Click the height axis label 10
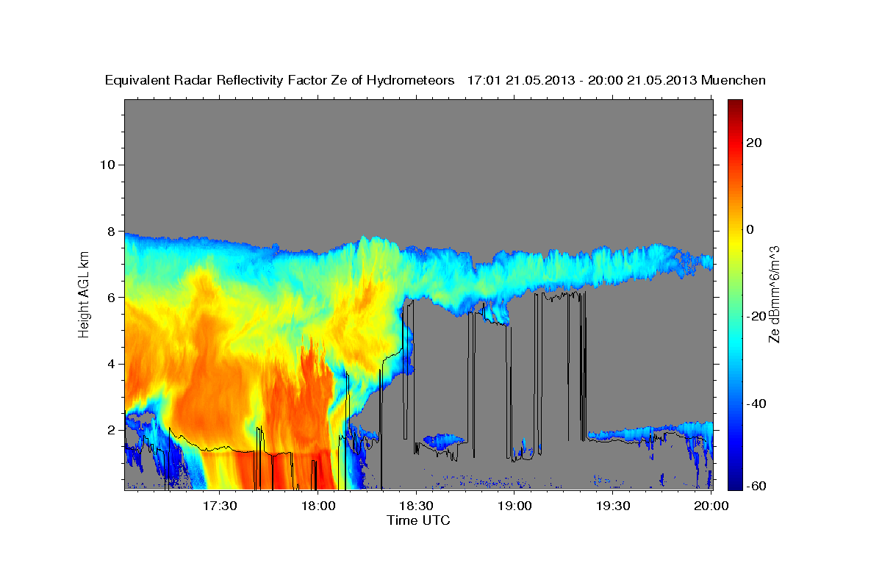Screen dimensions: 882x588 tap(107, 165)
